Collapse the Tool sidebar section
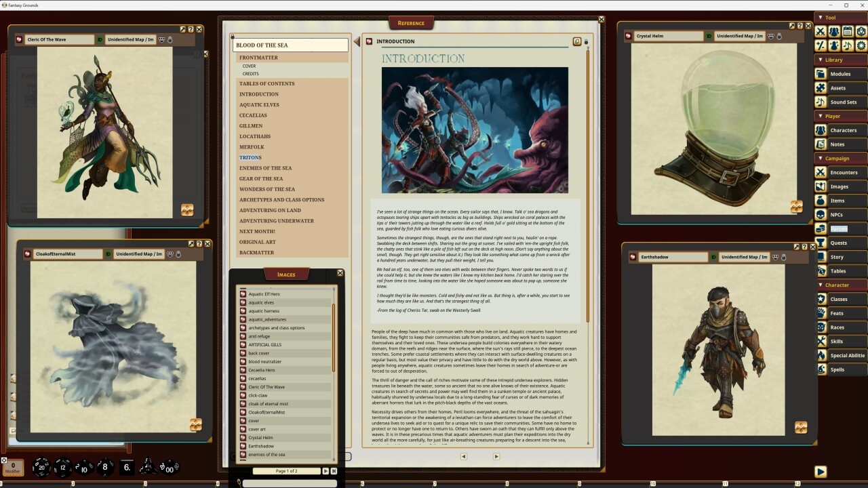 (820, 17)
